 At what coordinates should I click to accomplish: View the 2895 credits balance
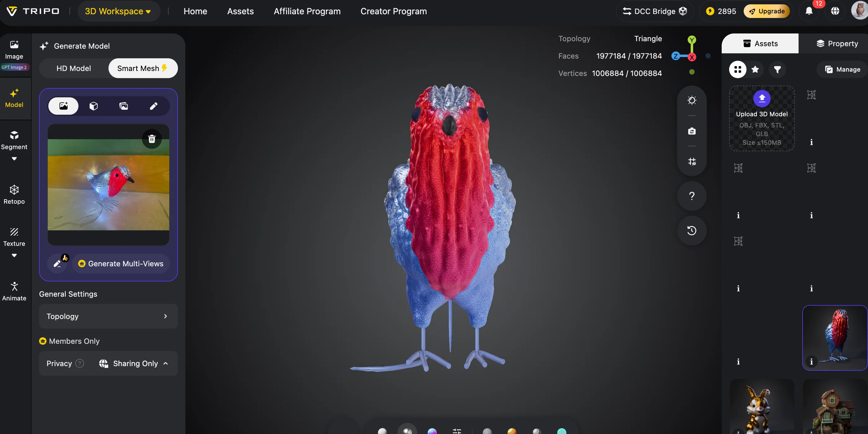click(x=721, y=11)
